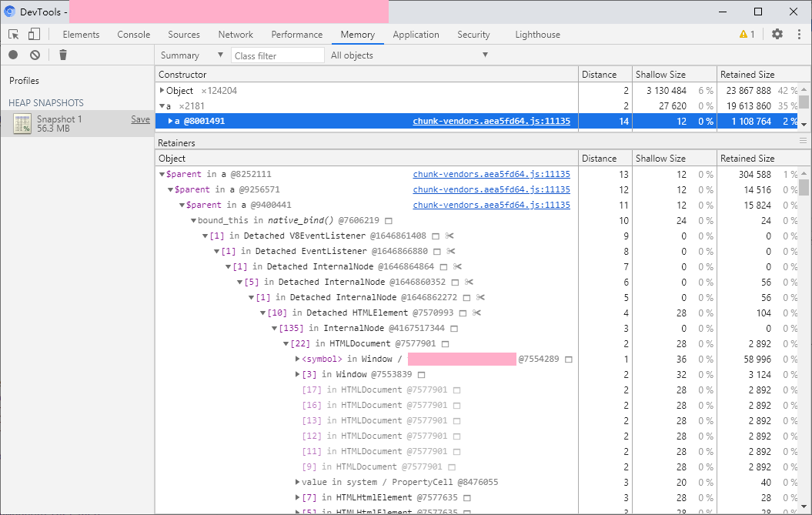
Task: Toggle the device toolbar icon
Action: (34, 35)
